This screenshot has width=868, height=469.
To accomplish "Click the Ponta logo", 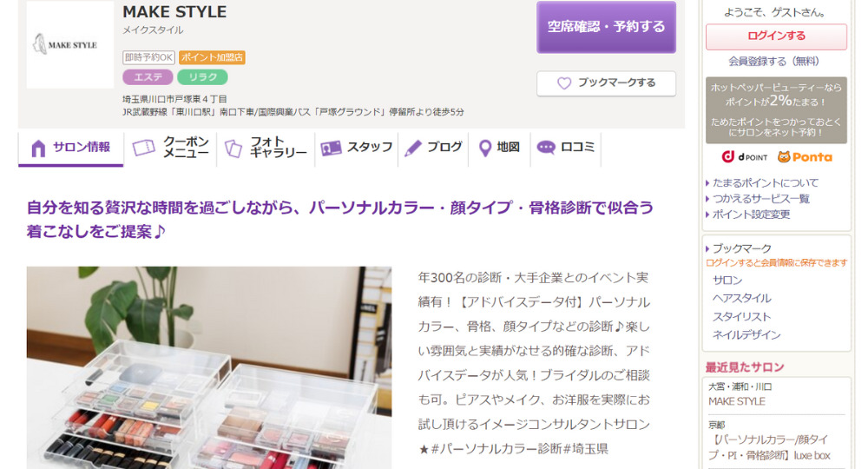I will coord(805,157).
